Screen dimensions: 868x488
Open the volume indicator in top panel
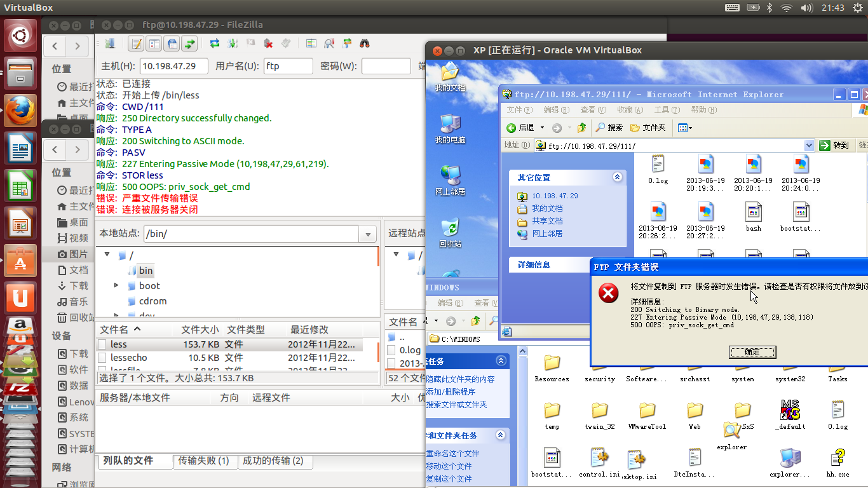806,8
